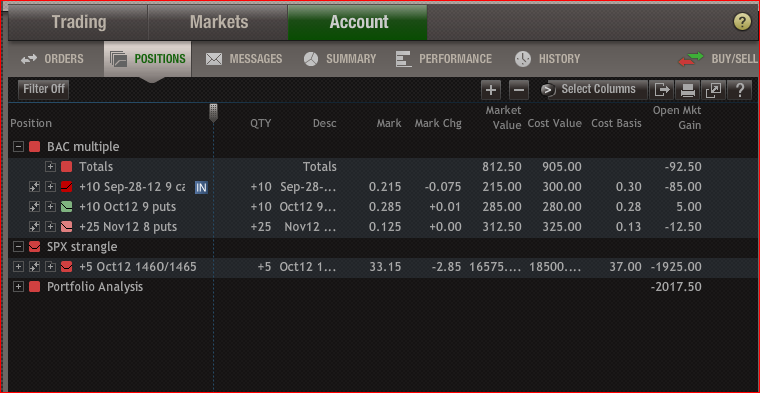
Task: Sort by the Desc column header
Action: point(325,124)
